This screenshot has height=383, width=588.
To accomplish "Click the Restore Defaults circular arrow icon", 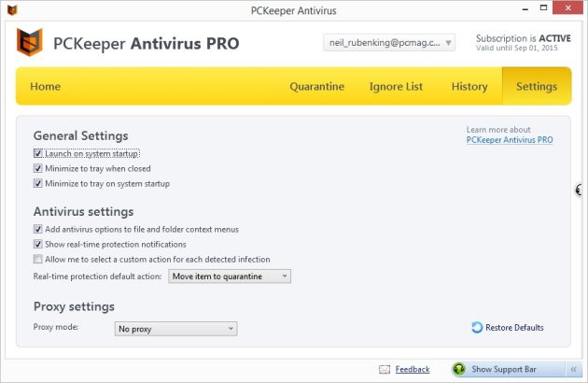I will (477, 328).
